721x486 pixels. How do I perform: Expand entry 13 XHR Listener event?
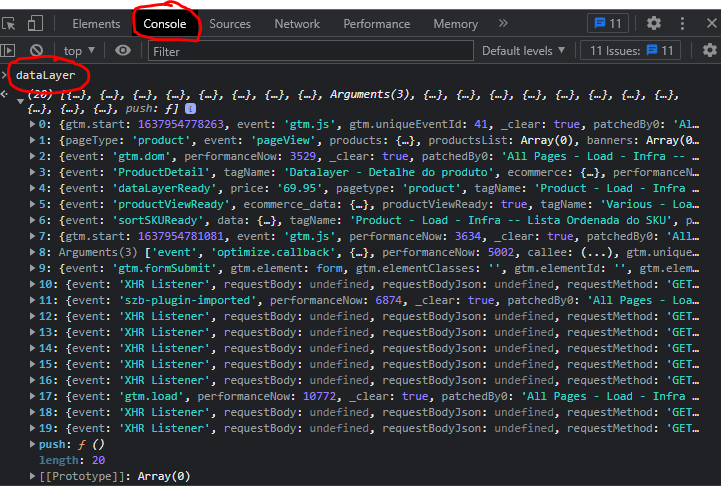coord(32,332)
